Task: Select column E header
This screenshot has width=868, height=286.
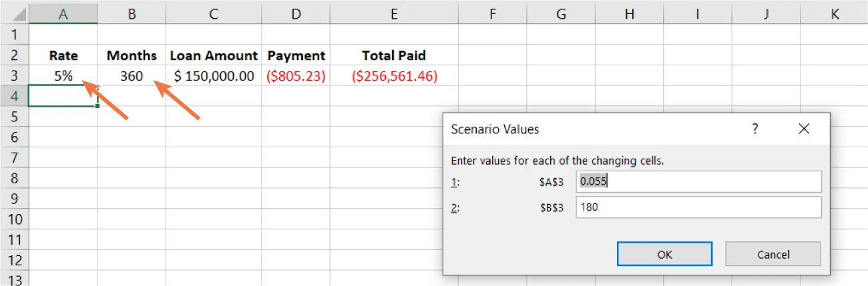Action: click(x=394, y=13)
